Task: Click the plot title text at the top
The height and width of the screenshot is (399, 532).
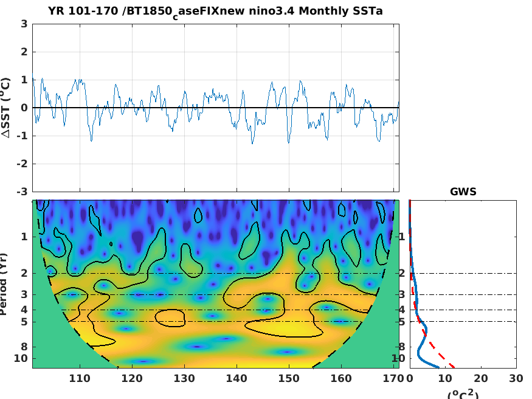Action: pyautogui.click(x=215, y=12)
